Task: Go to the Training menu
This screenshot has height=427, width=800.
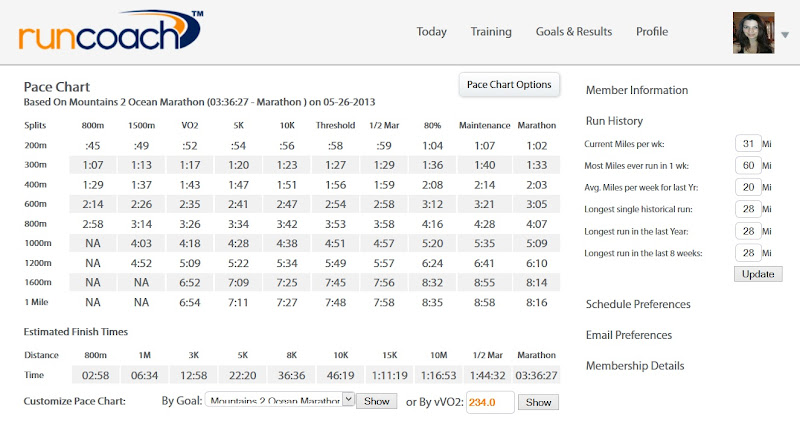Action: [x=491, y=32]
